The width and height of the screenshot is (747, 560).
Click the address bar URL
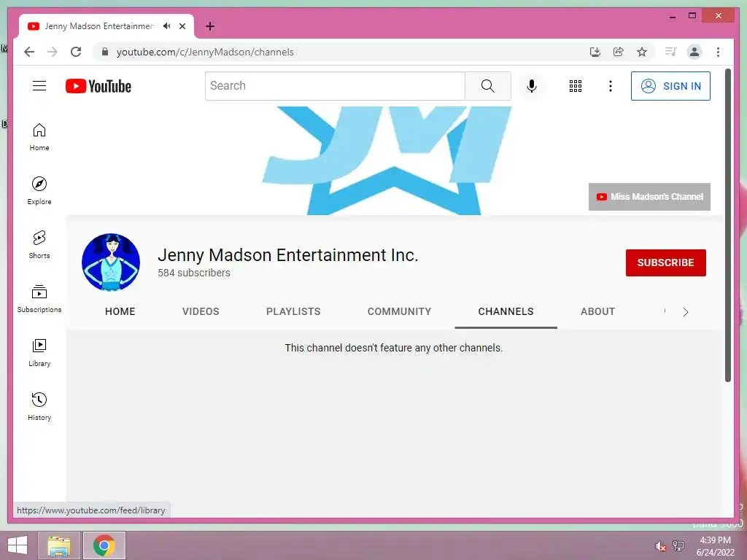coord(205,52)
